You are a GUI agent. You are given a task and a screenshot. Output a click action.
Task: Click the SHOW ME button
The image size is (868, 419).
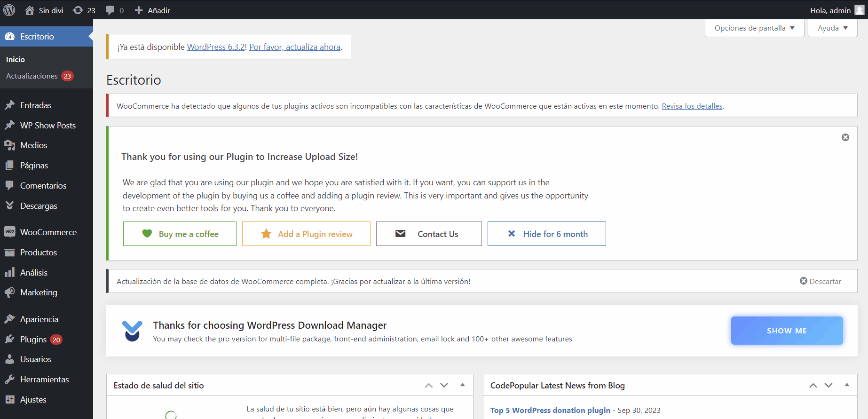[x=786, y=331]
